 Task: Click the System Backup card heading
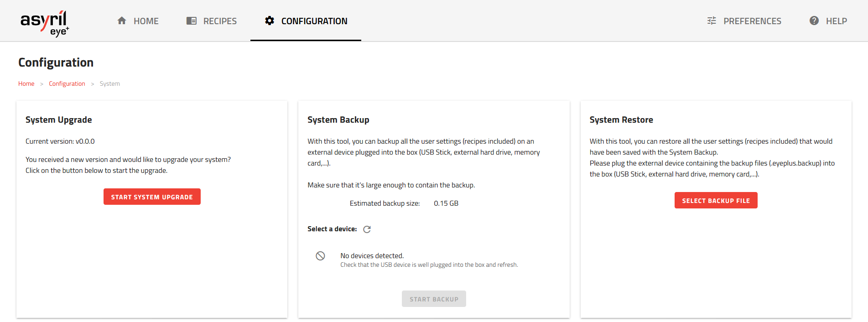click(x=338, y=120)
